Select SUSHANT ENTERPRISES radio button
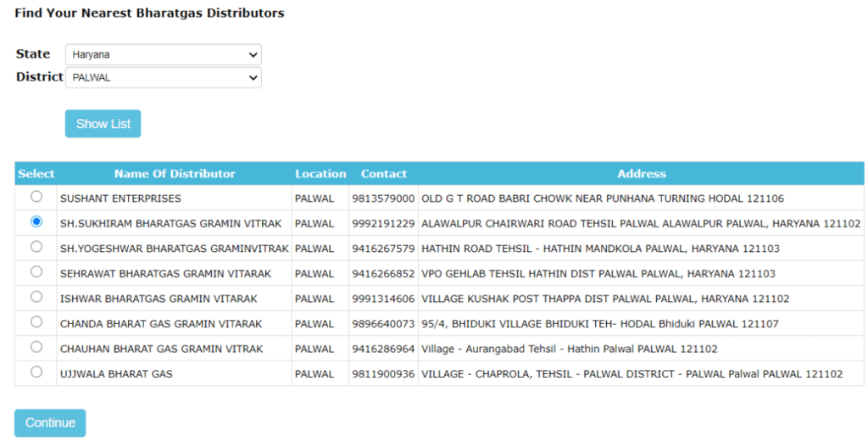This screenshot has height=442, width=868. (x=36, y=197)
